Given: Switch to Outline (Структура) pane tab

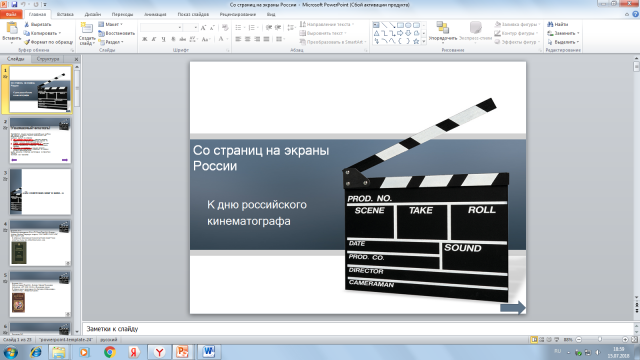Looking at the screenshot, I should 48,59.
